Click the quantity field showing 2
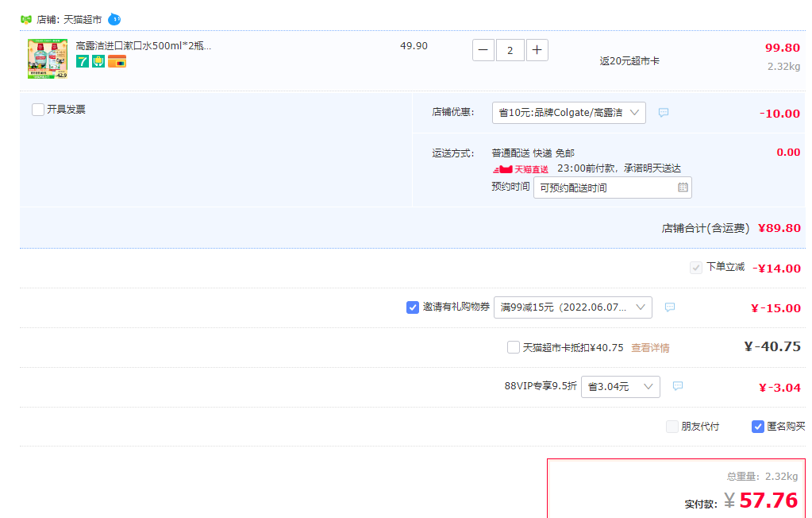This screenshot has width=812, height=518. pyautogui.click(x=510, y=50)
